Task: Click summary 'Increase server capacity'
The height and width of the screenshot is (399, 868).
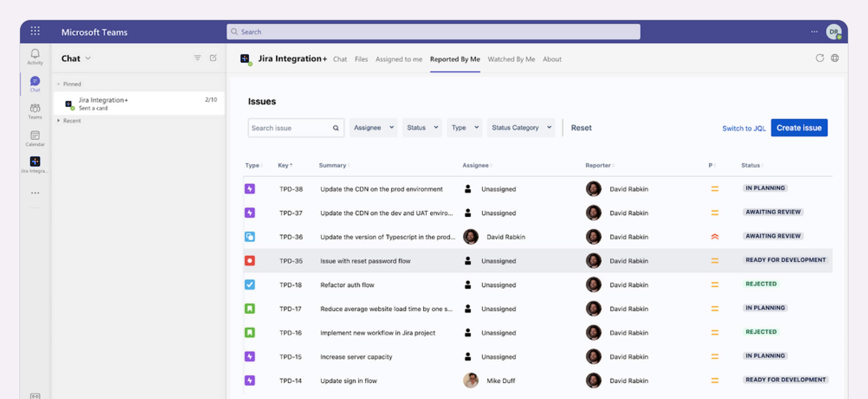Action: pyautogui.click(x=356, y=356)
